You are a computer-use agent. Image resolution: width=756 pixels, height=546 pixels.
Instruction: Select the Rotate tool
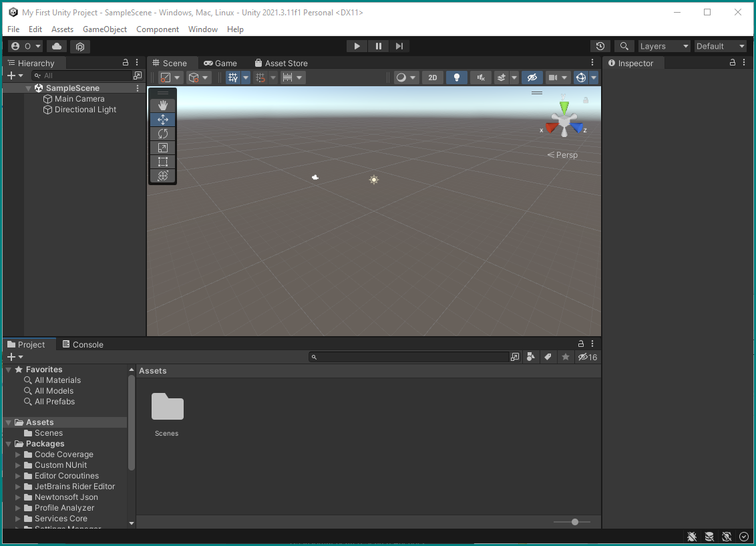click(x=163, y=134)
